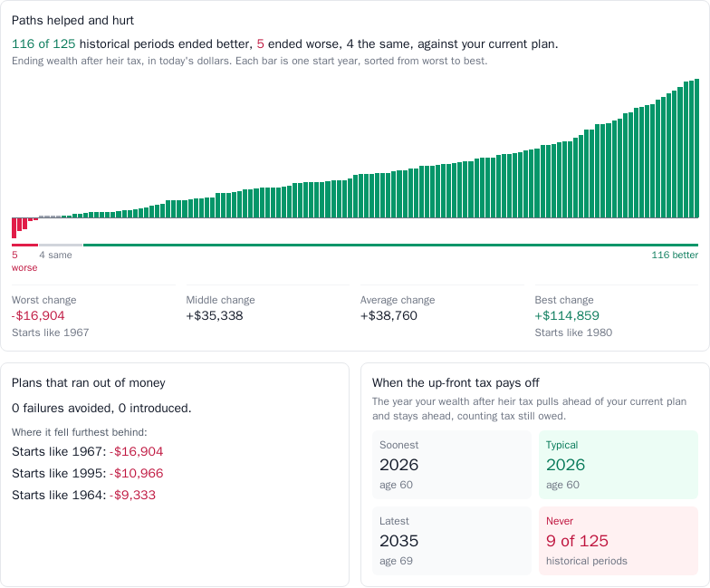Click the 'Starts like 1995: -$10,966' row
The image size is (710, 588).
tap(87, 473)
